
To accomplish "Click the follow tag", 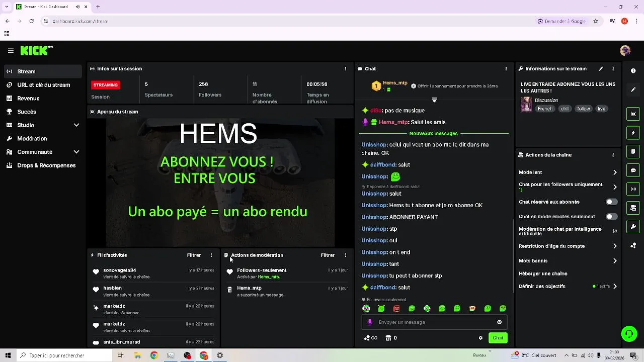I will [x=584, y=109].
